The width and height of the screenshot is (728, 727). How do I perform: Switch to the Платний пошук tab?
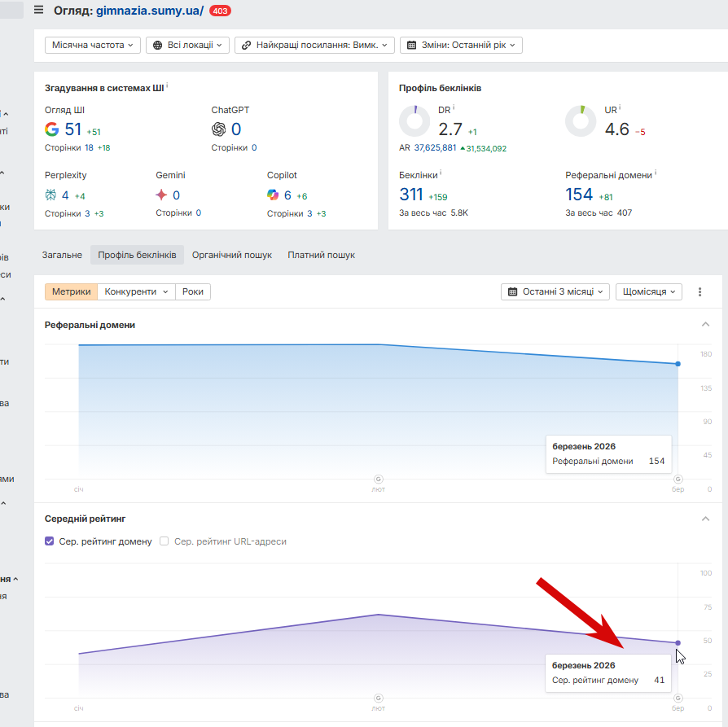(322, 255)
